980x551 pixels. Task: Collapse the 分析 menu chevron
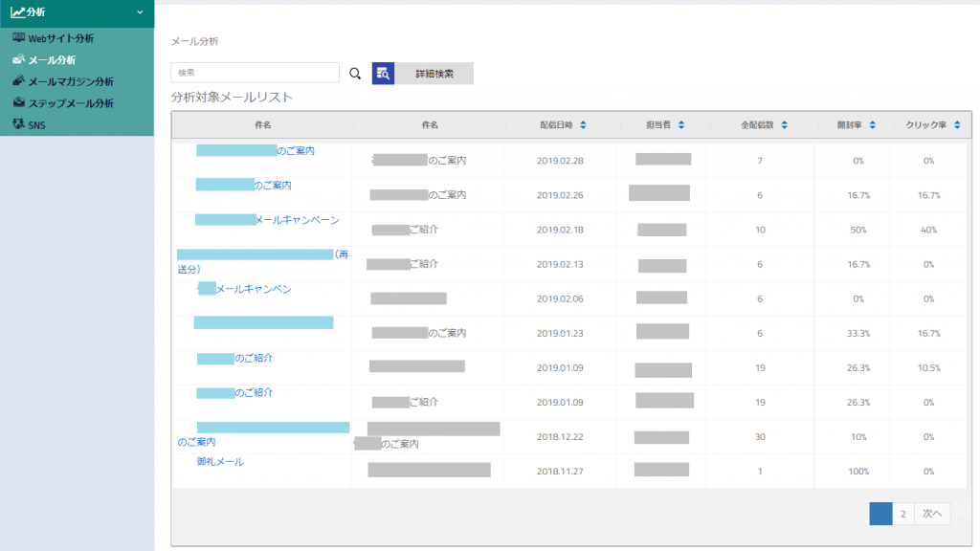pyautogui.click(x=140, y=12)
